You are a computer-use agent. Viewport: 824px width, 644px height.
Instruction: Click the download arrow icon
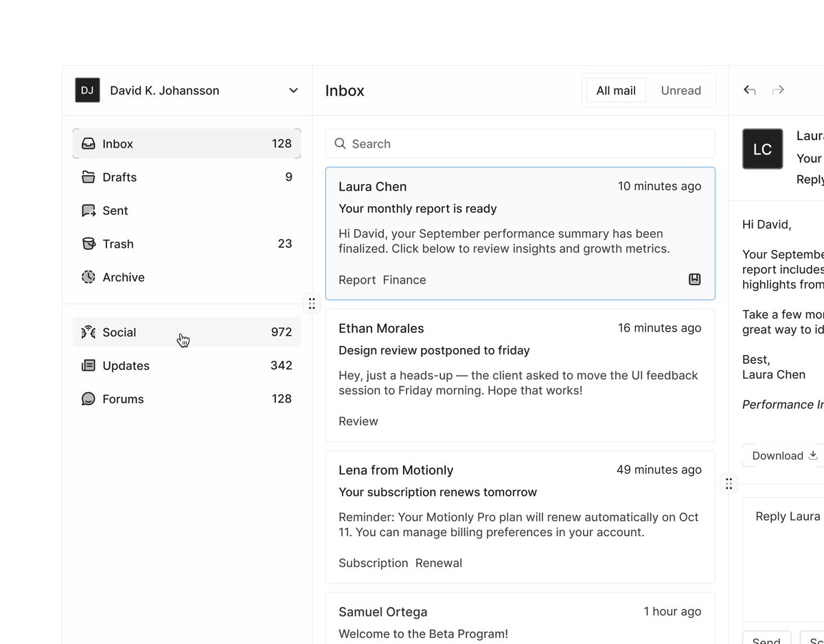pos(813,455)
